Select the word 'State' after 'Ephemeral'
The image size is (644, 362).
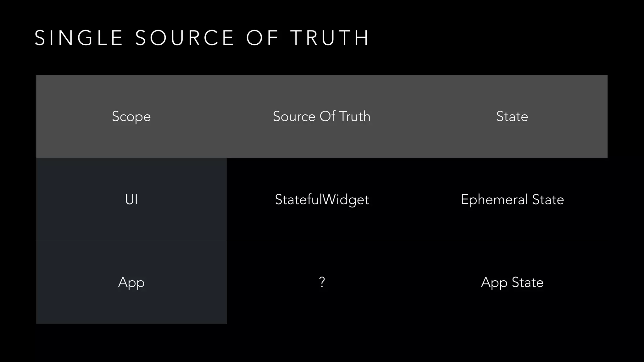click(548, 200)
